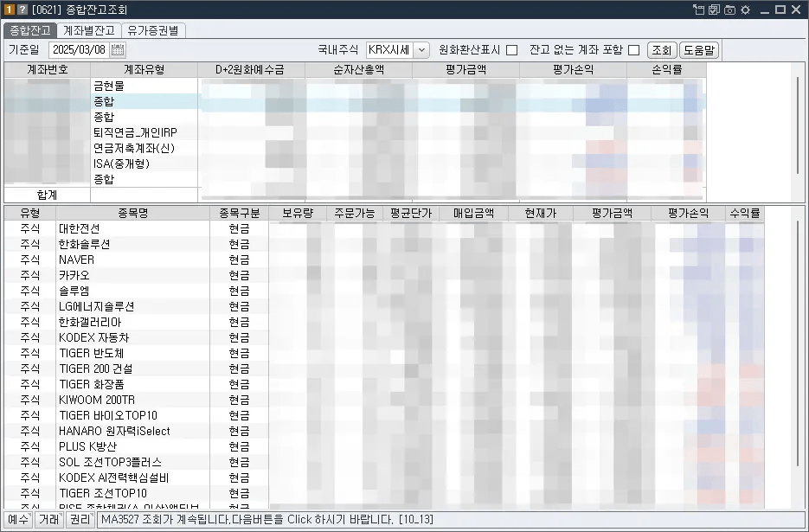Click the 도움말 button
The width and height of the screenshot is (809, 532).
tap(699, 50)
